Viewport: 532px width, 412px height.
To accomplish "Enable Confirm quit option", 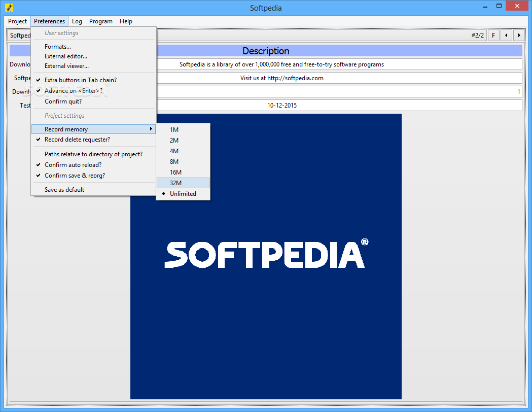I will [94, 101].
